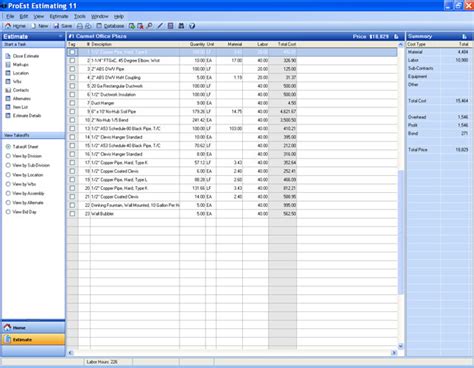This screenshot has height=368, width=474.
Task: Select View Bid Day radio option
Action: pos(8,212)
